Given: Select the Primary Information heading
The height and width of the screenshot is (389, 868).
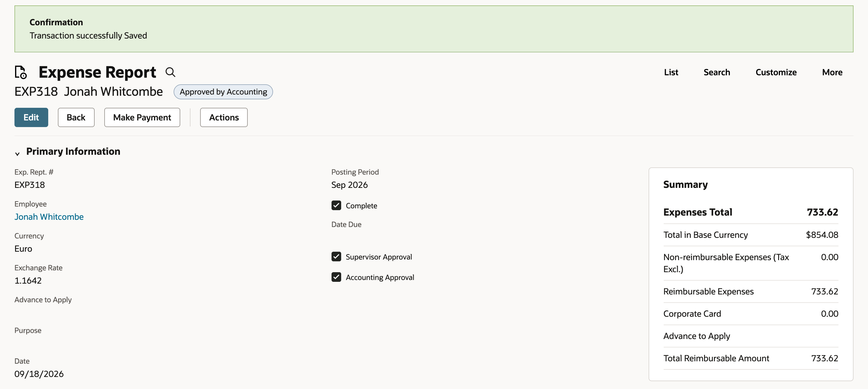Looking at the screenshot, I should [73, 151].
